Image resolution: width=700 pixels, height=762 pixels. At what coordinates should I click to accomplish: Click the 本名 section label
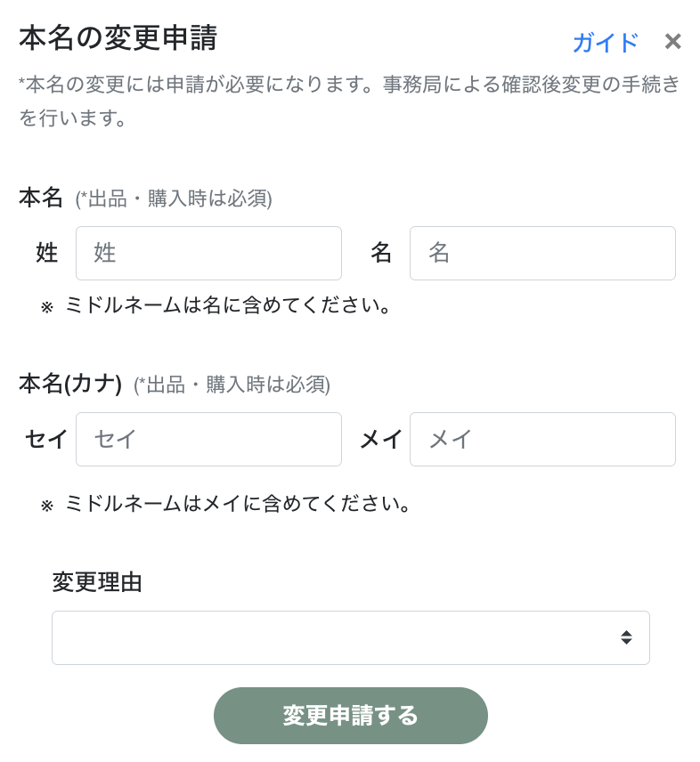click(41, 198)
